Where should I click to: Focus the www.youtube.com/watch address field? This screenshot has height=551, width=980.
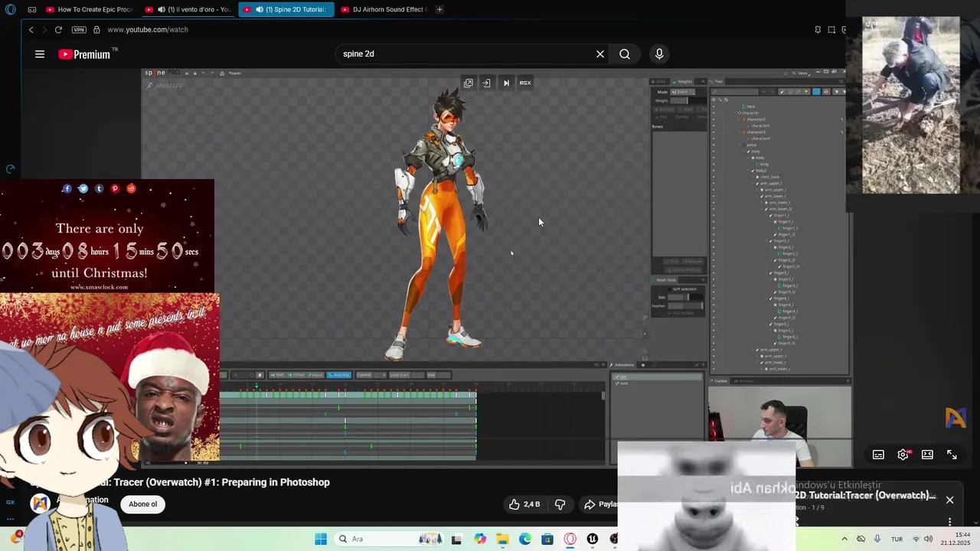(x=148, y=29)
